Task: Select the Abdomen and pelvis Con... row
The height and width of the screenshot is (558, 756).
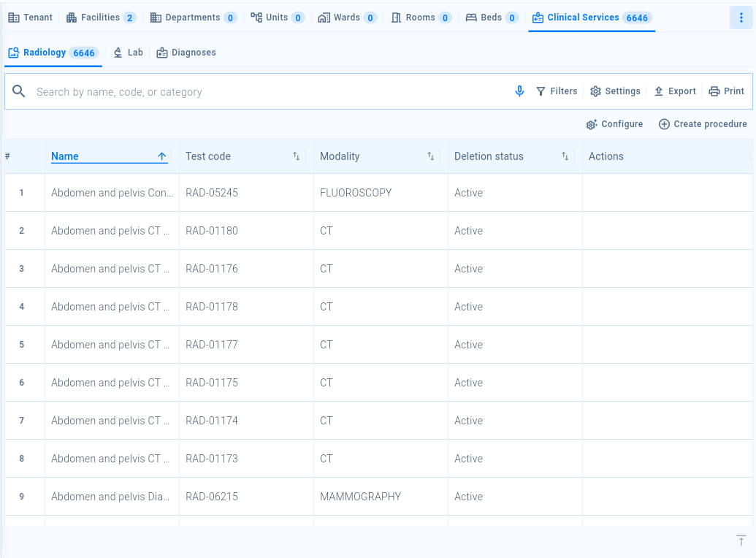Action: [378, 192]
